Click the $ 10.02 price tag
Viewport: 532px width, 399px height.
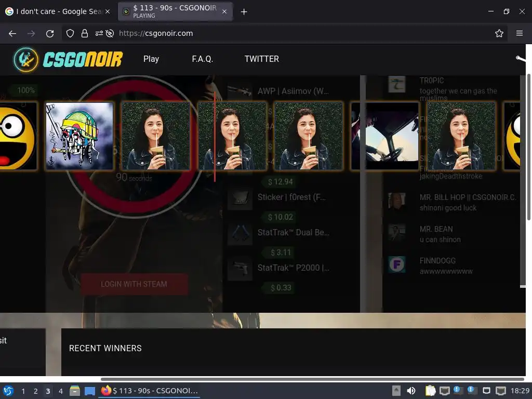pyautogui.click(x=280, y=217)
